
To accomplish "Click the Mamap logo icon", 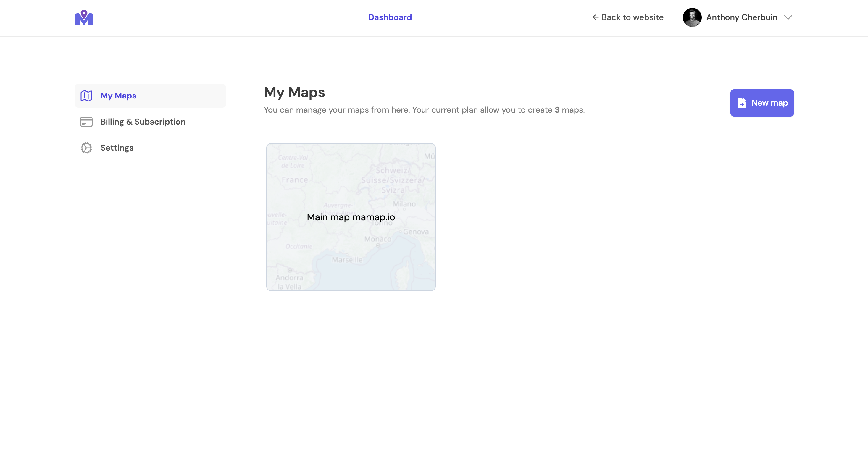I will click(x=84, y=17).
